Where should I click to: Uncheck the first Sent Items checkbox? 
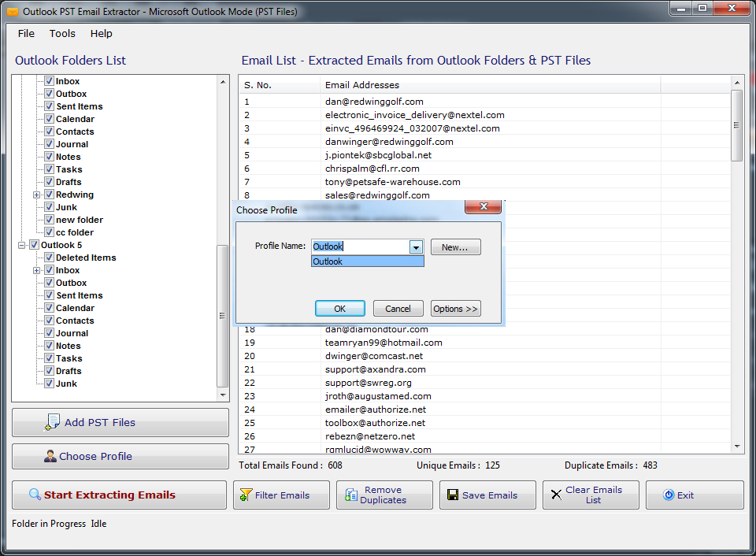49,106
